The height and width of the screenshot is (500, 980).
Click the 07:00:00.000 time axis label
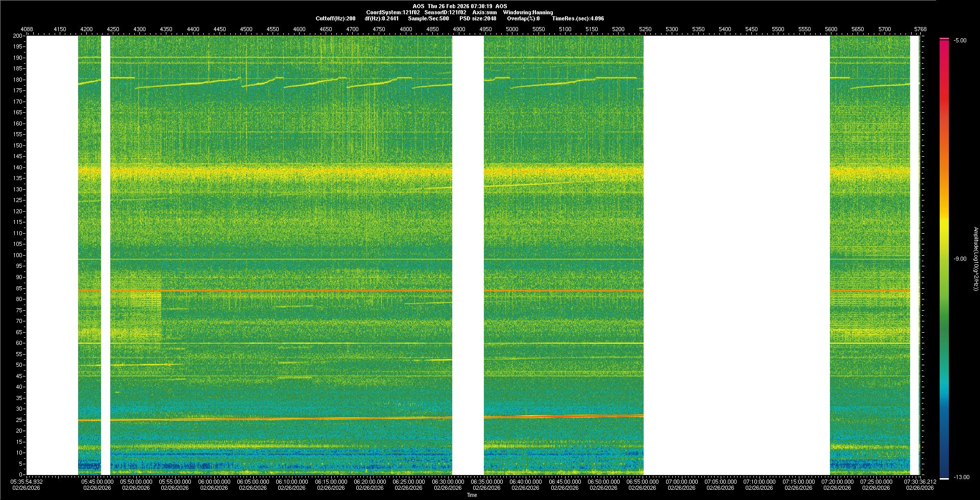coord(681,481)
